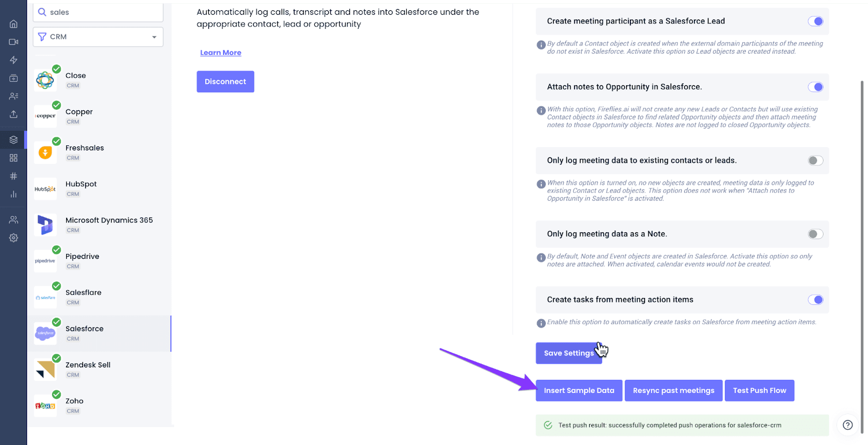Open the settings gear in sidebar
Viewport: 868px width, 445px height.
click(x=14, y=238)
